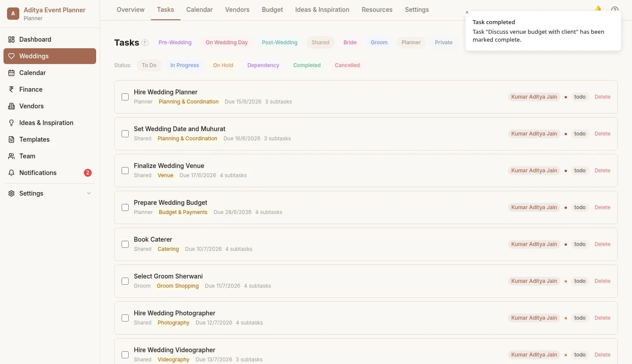Screen dimensions: 632x364
Task: Select the Groom filter chip
Action: 379,43
